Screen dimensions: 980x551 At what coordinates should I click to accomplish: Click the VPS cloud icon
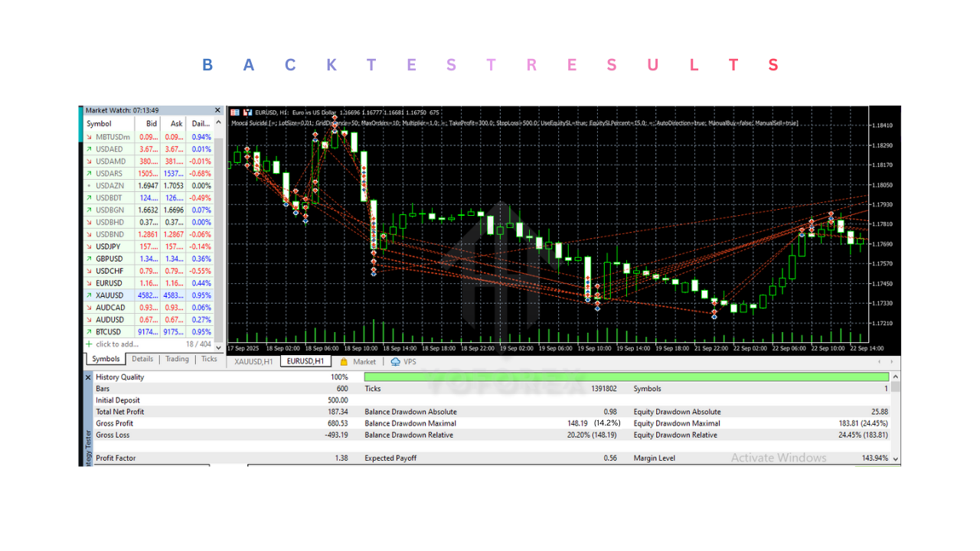coord(395,363)
